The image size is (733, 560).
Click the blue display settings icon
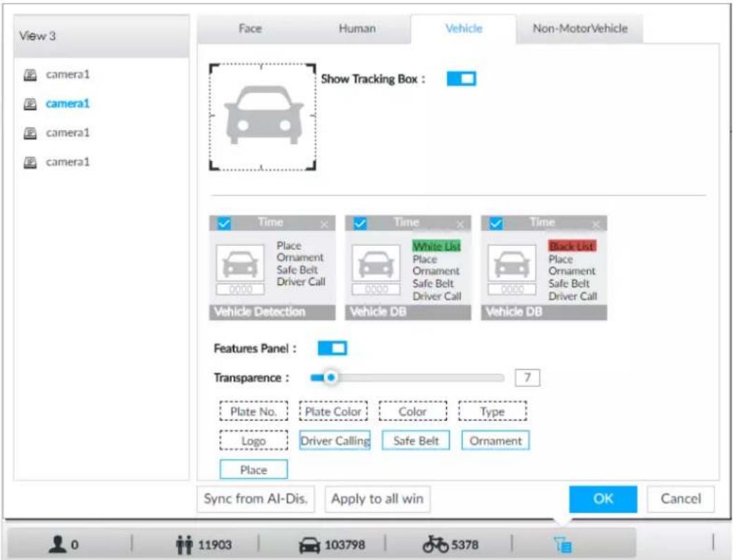click(x=562, y=544)
